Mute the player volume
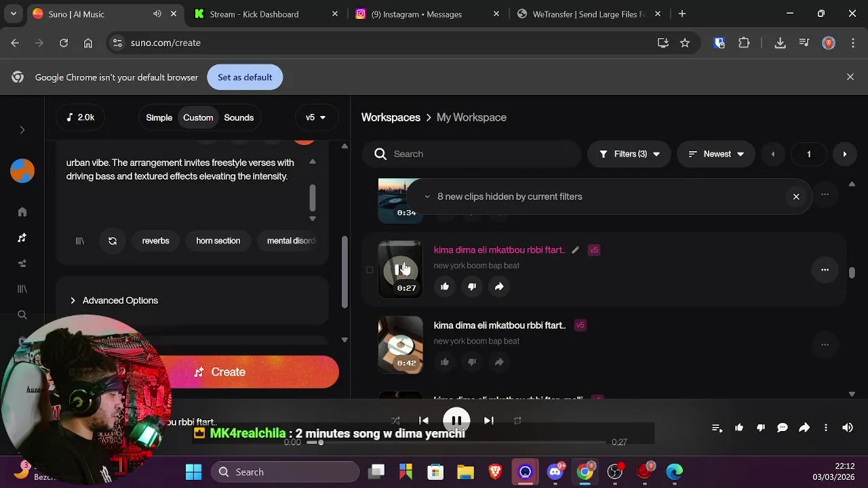868x488 pixels. click(848, 428)
